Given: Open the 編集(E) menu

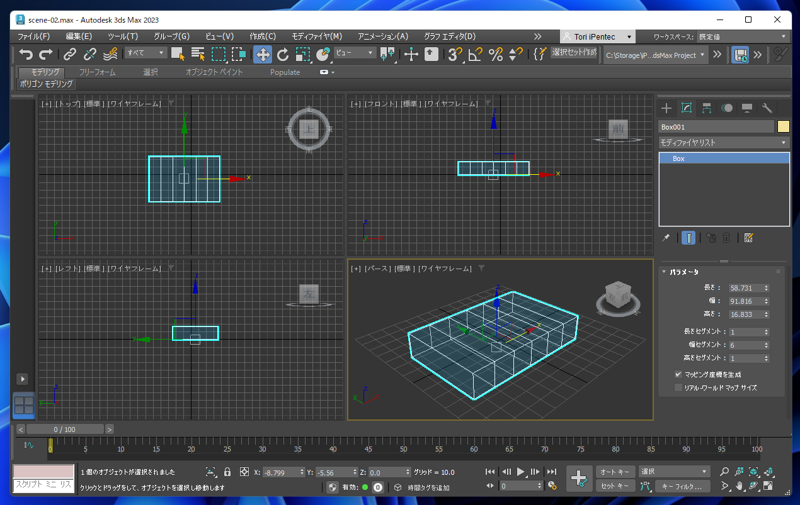Looking at the screenshot, I should click(x=79, y=37).
